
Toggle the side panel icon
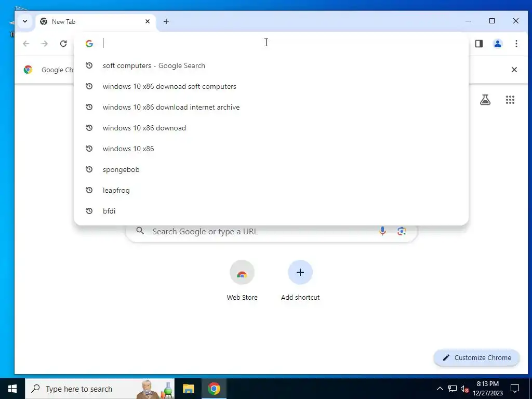pos(478,44)
